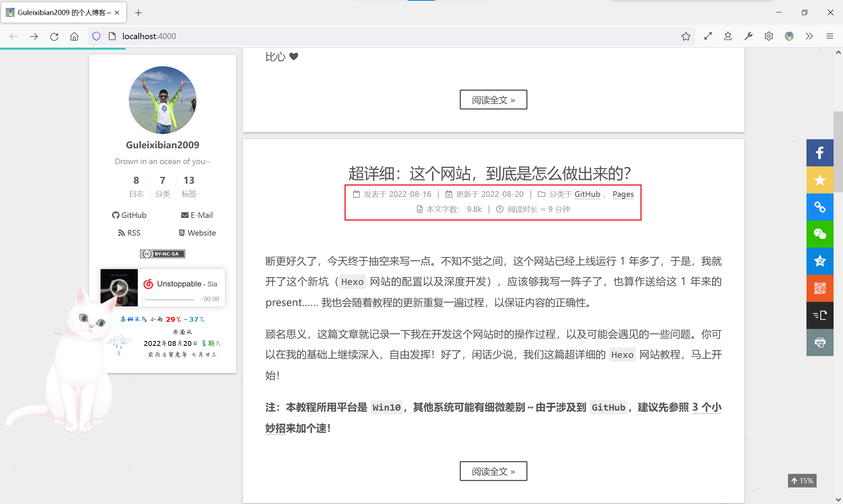Click the 15% back-to-top button

pos(802,481)
